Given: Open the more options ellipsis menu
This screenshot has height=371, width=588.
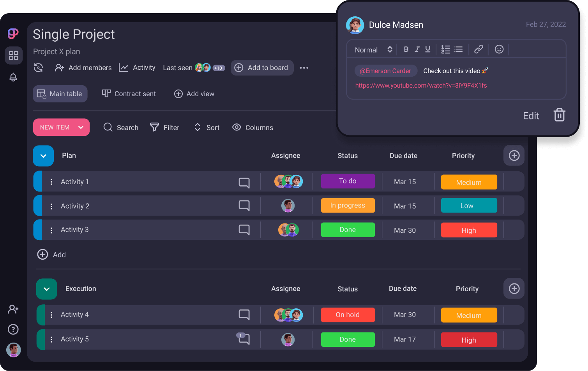Looking at the screenshot, I should click(x=304, y=68).
